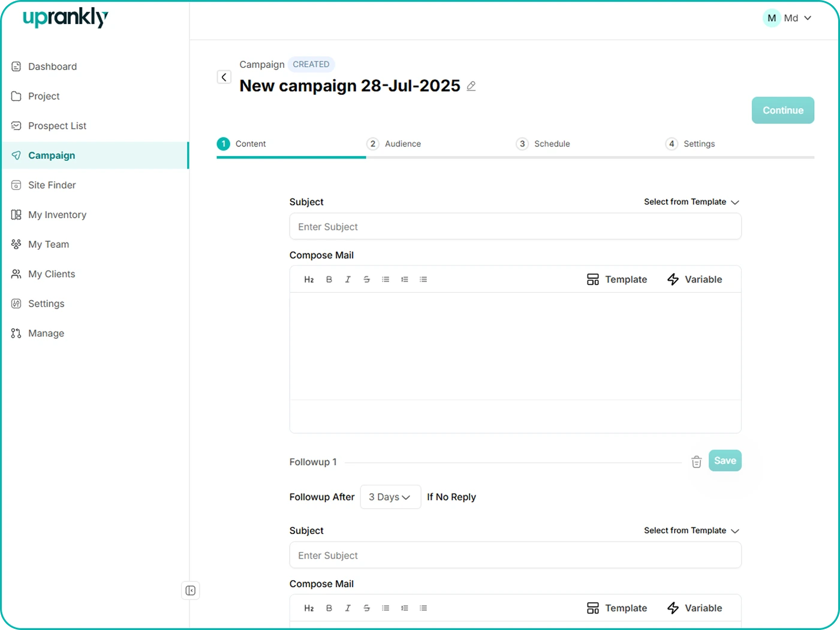
Task: Click third list icon in main editor
Action: (x=423, y=280)
